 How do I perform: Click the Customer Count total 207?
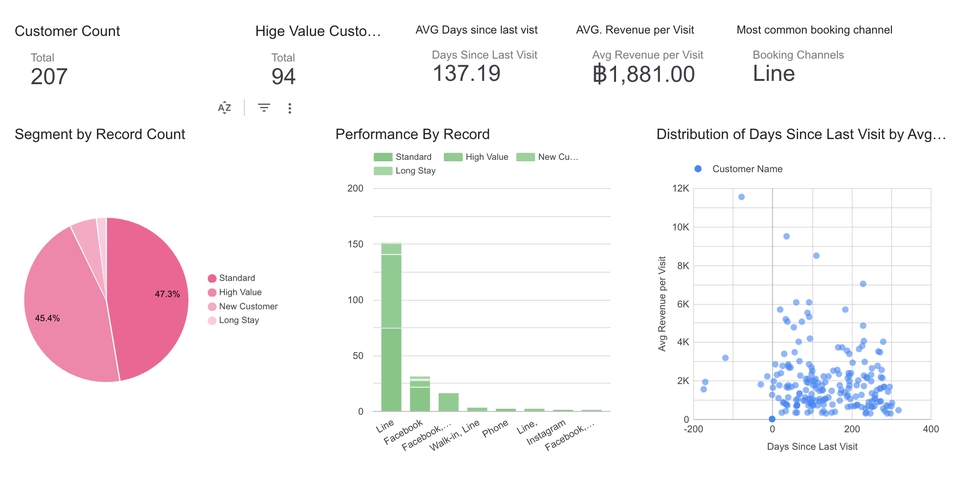[49, 76]
